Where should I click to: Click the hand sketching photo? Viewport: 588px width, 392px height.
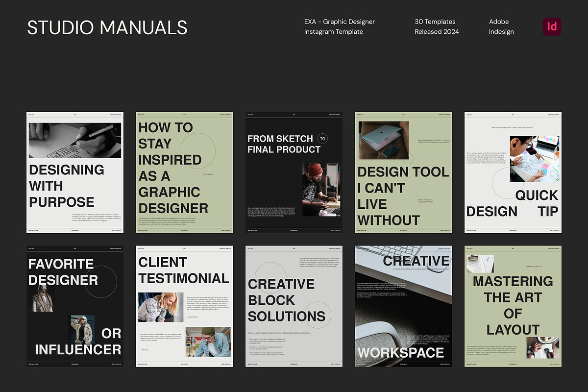74,140
